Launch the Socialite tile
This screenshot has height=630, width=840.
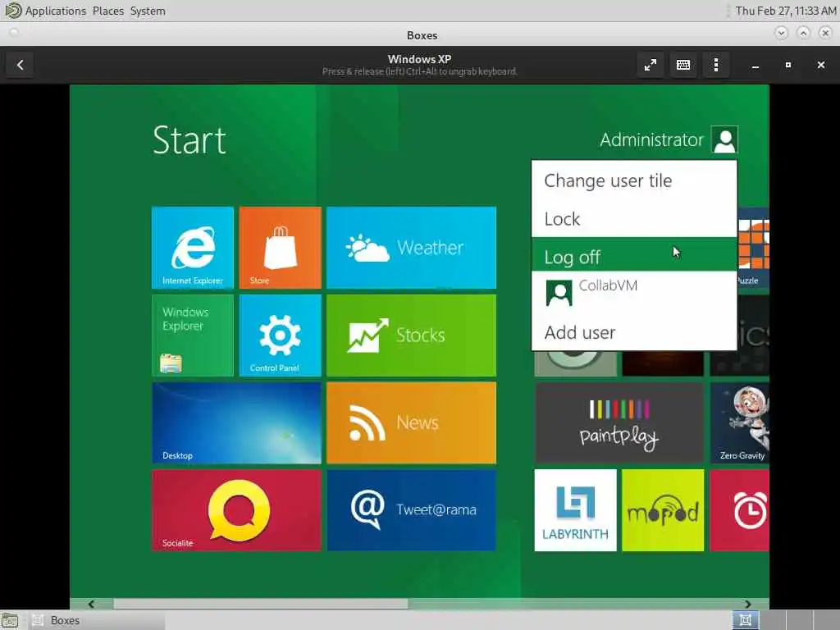click(236, 510)
